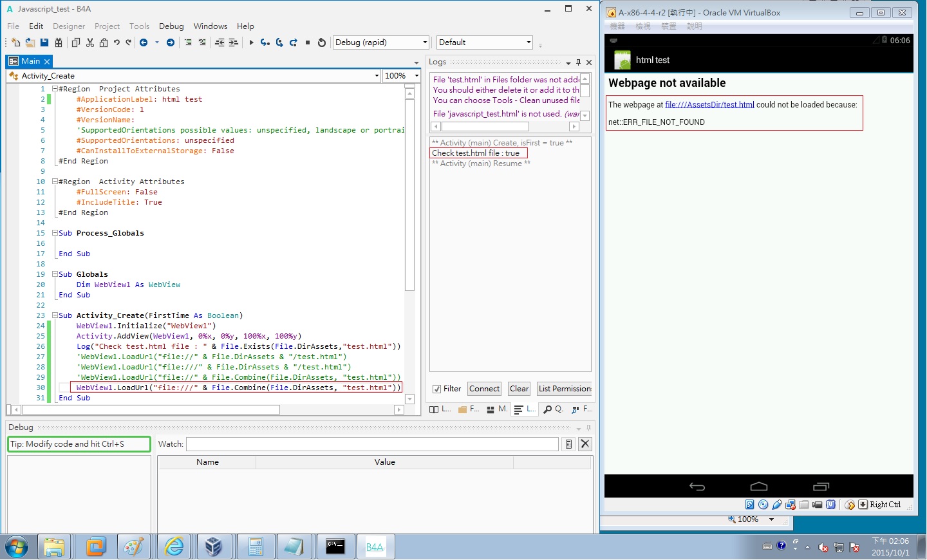This screenshot has width=927, height=560.
Task: Open the Tools menu
Action: [139, 26]
